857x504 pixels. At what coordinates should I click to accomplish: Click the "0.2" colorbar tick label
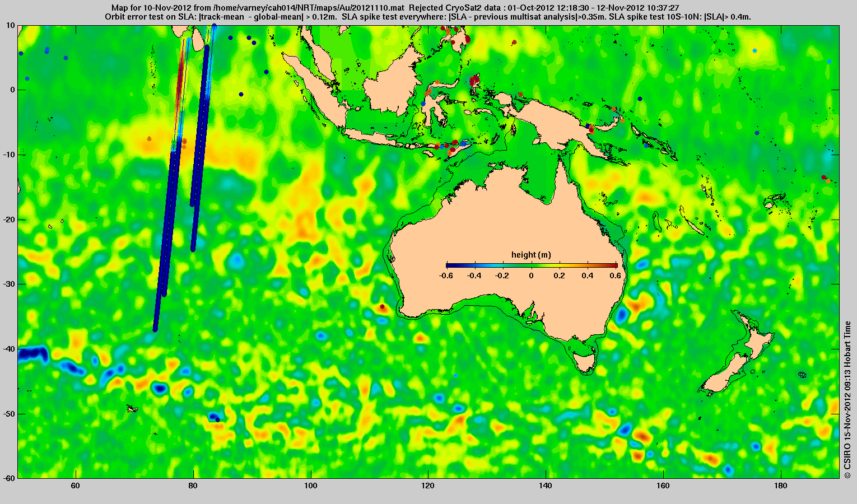pyautogui.click(x=560, y=276)
